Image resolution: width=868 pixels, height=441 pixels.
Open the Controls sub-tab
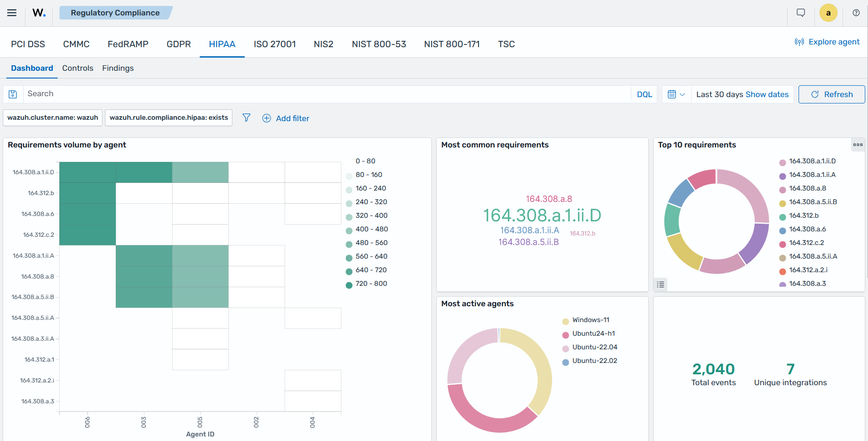point(78,68)
